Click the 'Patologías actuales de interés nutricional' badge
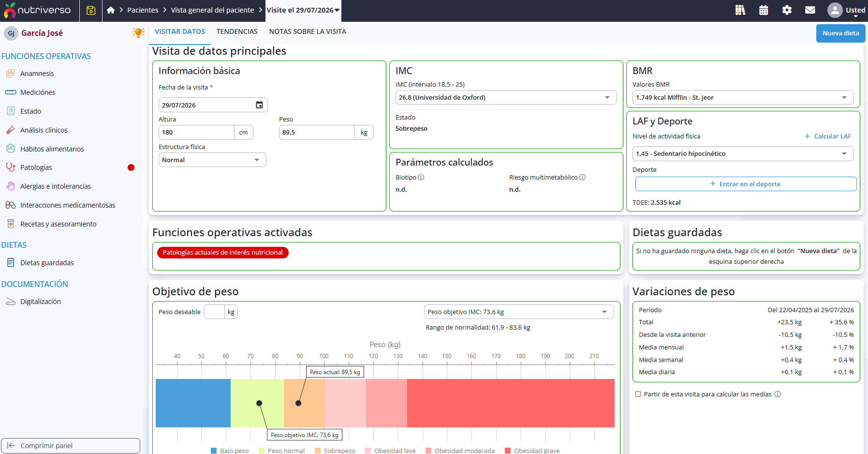The height and width of the screenshot is (454, 868). pyautogui.click(x=223, y=252)
